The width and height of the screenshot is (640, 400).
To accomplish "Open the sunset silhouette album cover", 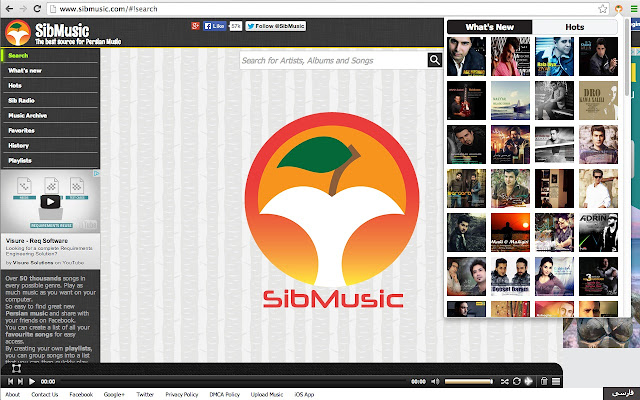I will (x=510, y=232).
